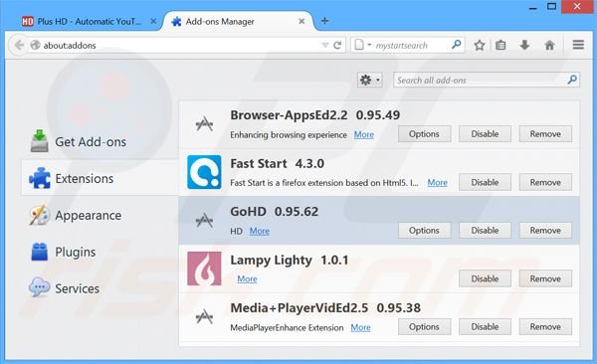This screenshot has width=597, height=364.
Task: Disable Browser-AppsEd2.2 extension
Action: click(x=485, y=134)
